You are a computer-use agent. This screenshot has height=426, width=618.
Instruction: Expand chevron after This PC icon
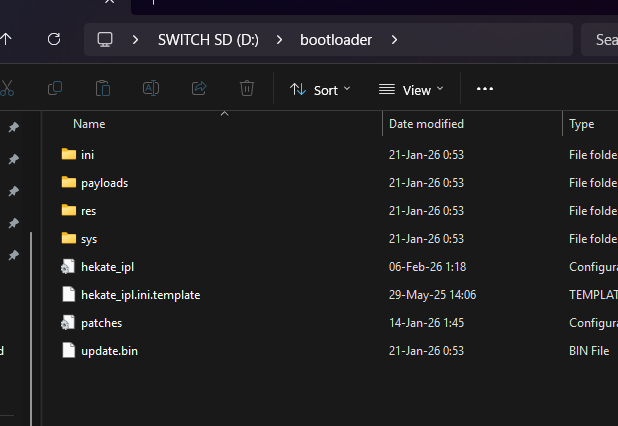tap(135, 39)
